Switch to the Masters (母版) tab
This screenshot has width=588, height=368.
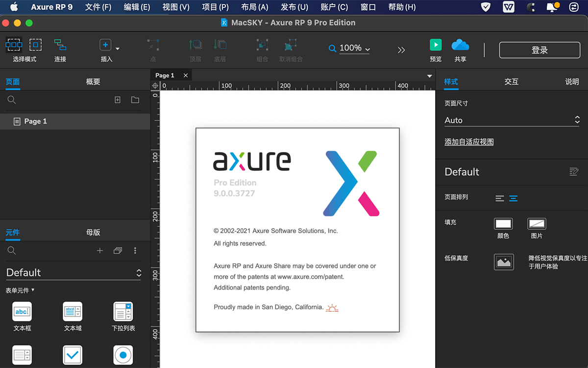click(x=93, y=233)
